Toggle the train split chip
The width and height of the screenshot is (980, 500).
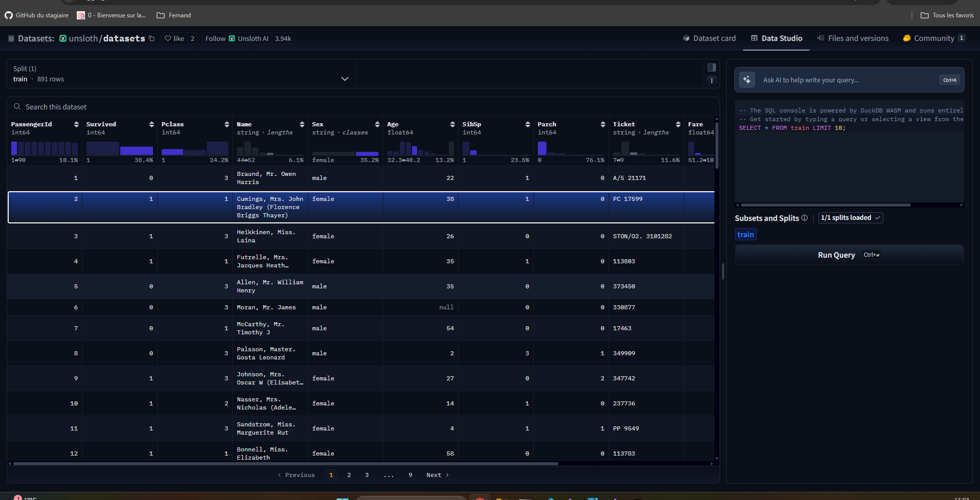(x=745, y=235)
